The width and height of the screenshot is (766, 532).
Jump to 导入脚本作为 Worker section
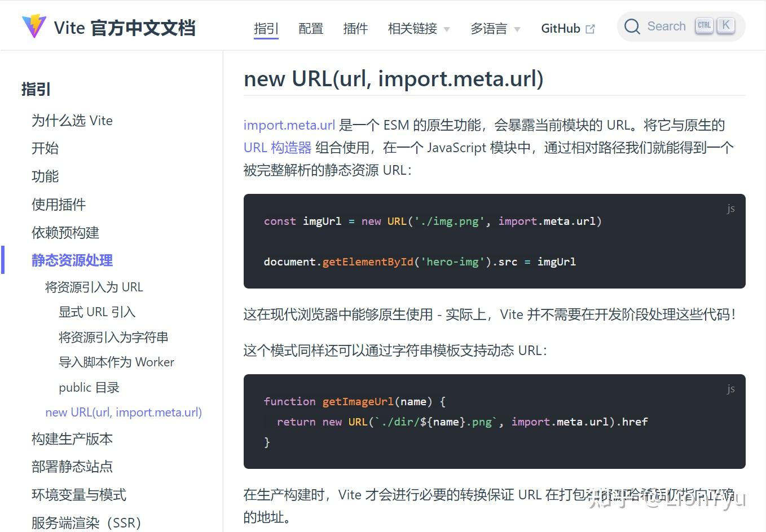116,362
